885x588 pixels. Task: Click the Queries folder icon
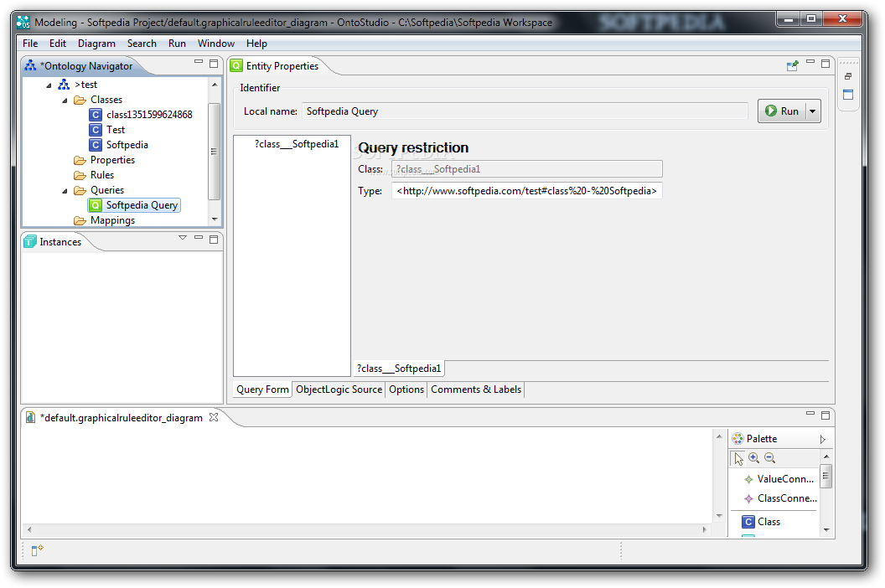[x=80, y=191]
